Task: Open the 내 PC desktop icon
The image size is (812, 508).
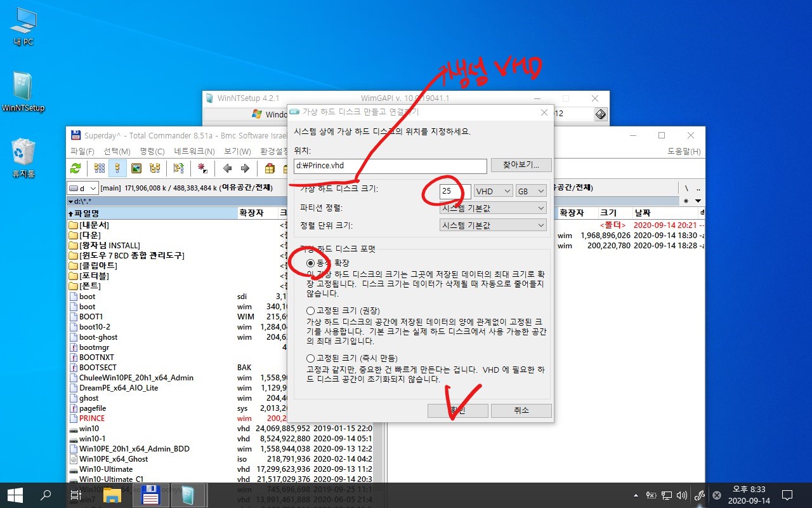Action: coord(23,27)
